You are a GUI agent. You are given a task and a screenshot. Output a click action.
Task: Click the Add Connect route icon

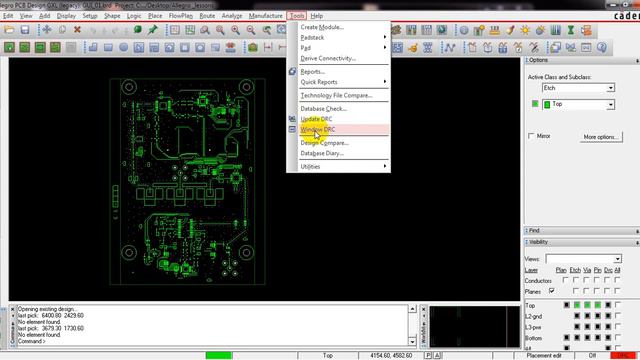[x=450, y=47]
